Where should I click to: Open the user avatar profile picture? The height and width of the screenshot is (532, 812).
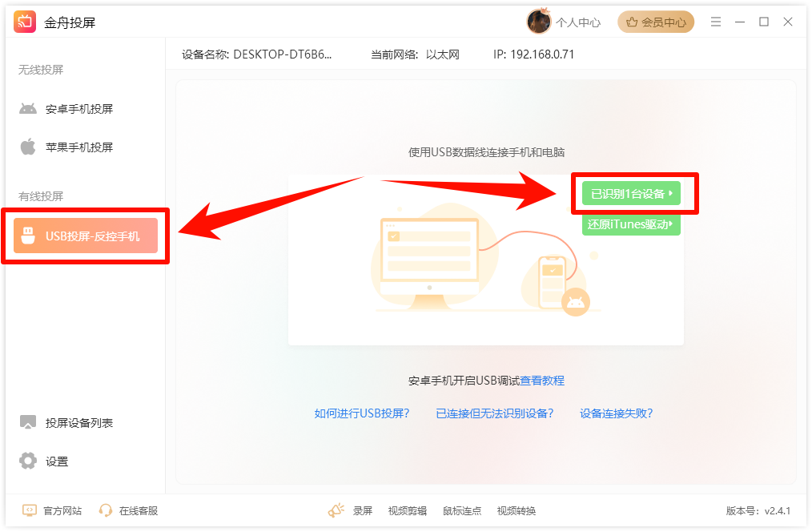[538, 22]
